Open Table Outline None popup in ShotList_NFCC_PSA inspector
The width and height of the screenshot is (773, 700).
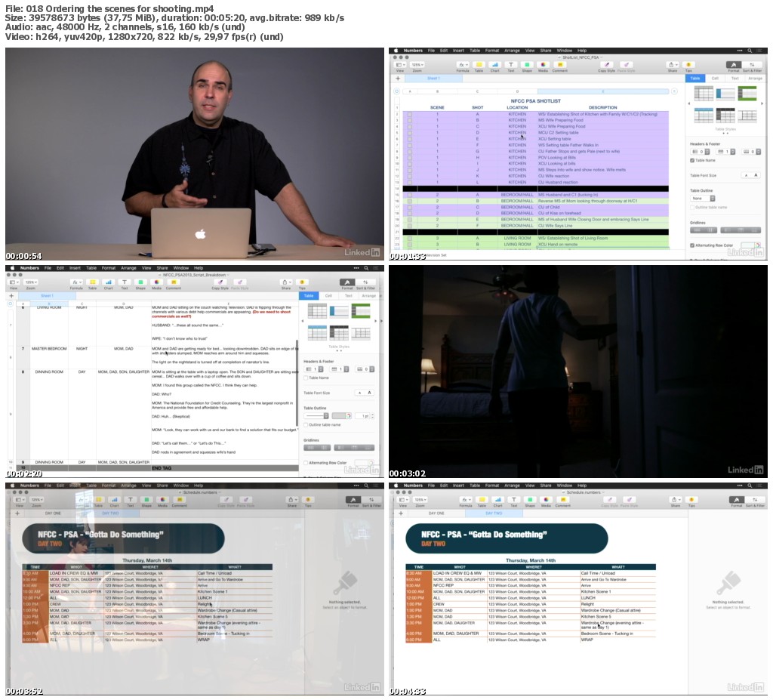pos(703,199)
